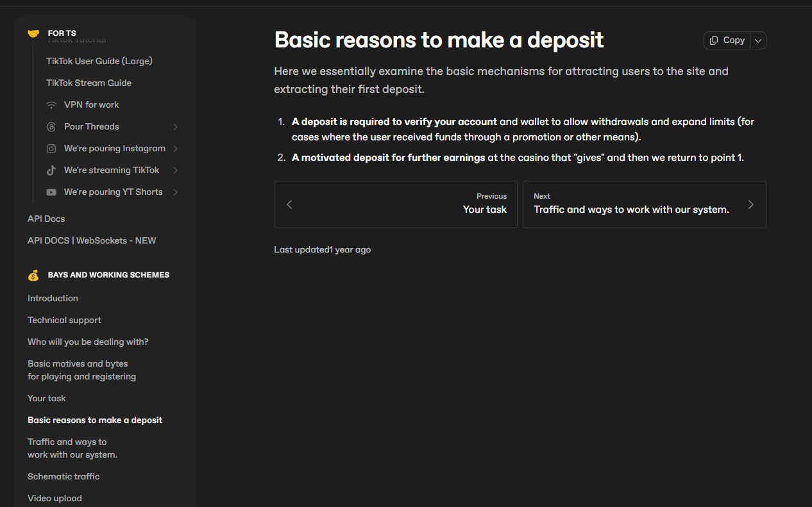Click the monkey emoji next to FOR TS
Image resolution: width=812 pixels, height=507 pixels.
pos(33,33)
